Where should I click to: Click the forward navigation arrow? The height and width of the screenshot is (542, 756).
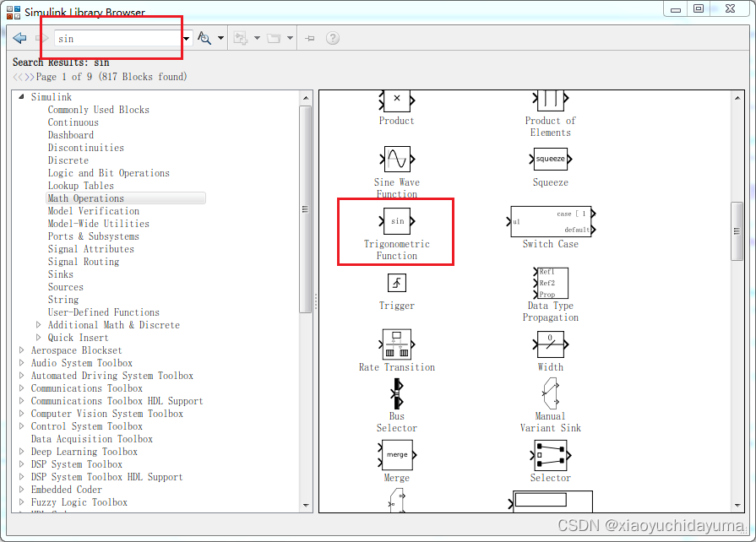tap(42, 38)
